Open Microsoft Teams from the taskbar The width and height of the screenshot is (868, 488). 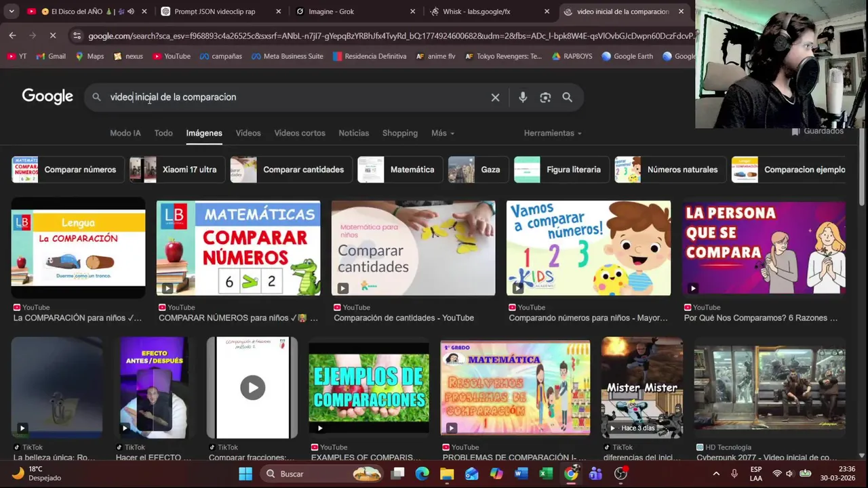point(595,474)
